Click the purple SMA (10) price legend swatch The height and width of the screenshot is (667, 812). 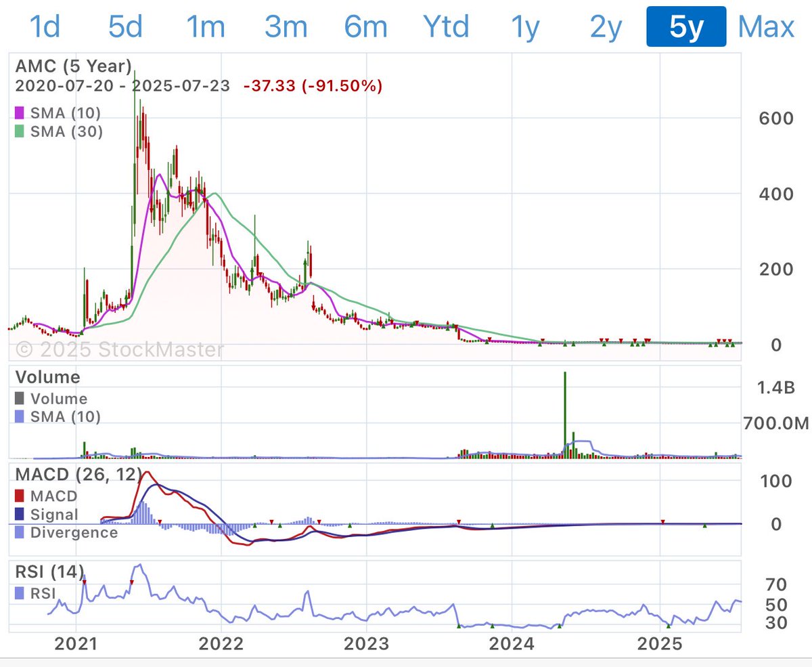click(20, 112)
